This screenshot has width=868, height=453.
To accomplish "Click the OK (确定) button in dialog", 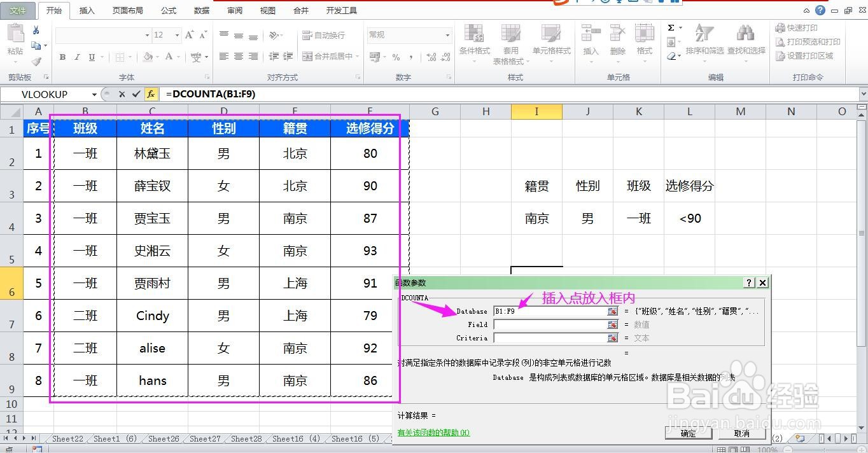I will (688, 433).
